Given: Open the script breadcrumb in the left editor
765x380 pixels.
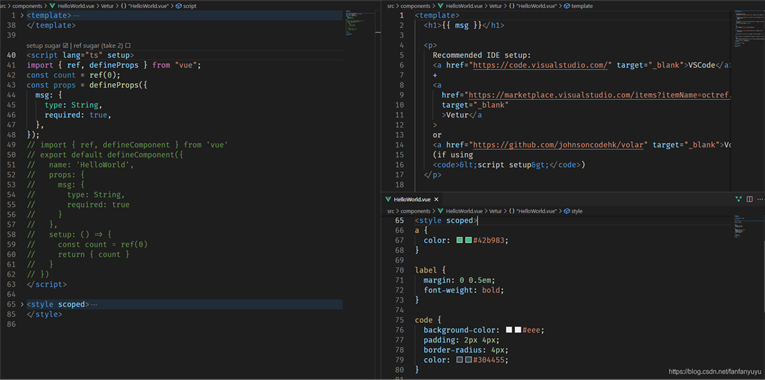Looking at the screenshot, I should point(185,6).
